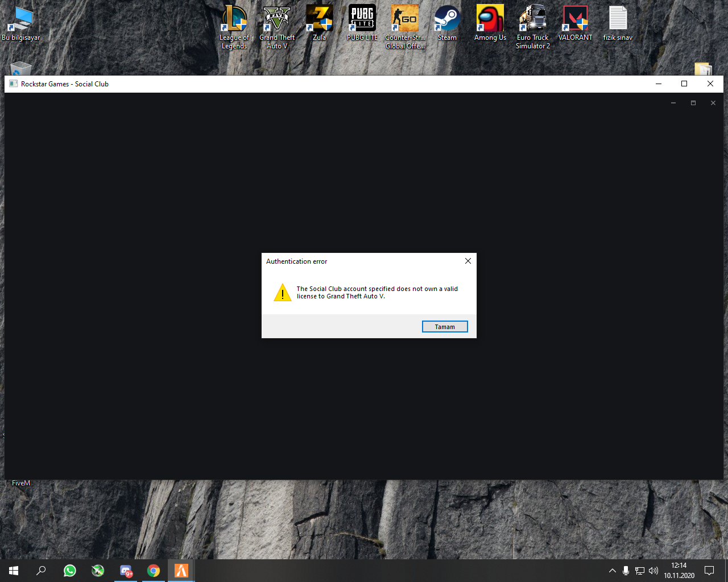This screenshot has width=728, height=582.
Task: Select the Steam desktop icon
Action: 447,23
